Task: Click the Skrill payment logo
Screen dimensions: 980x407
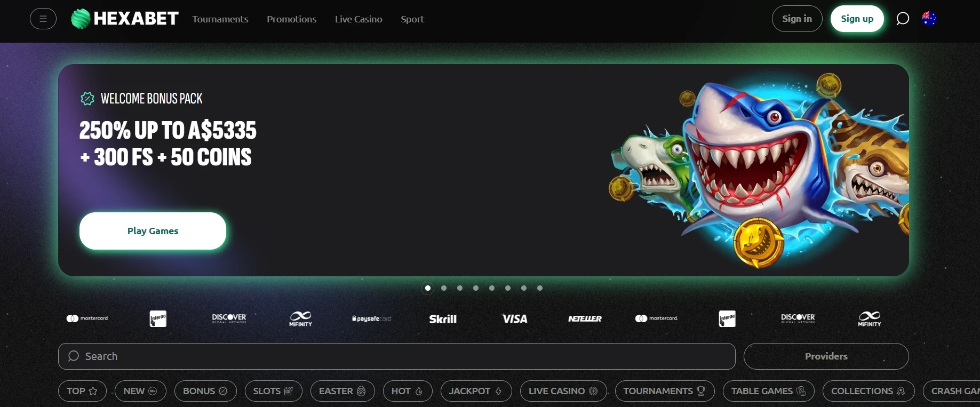Action: 443,319
